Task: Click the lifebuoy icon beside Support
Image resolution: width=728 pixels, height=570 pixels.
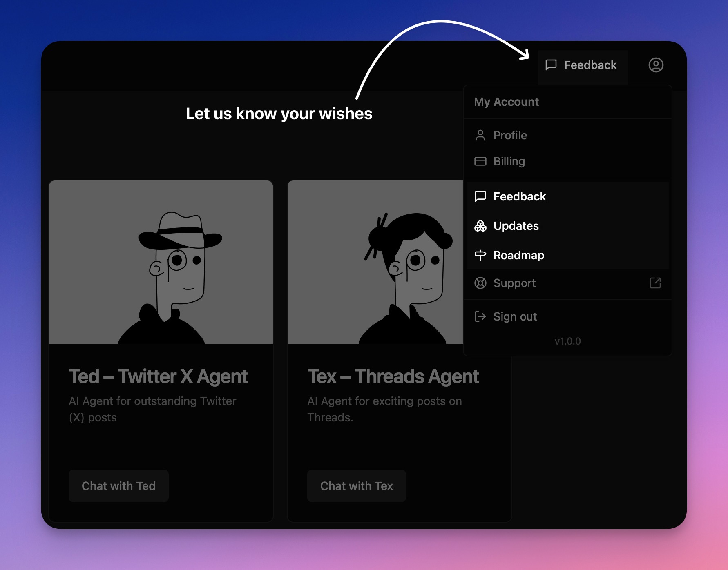Action: (480, 283)
